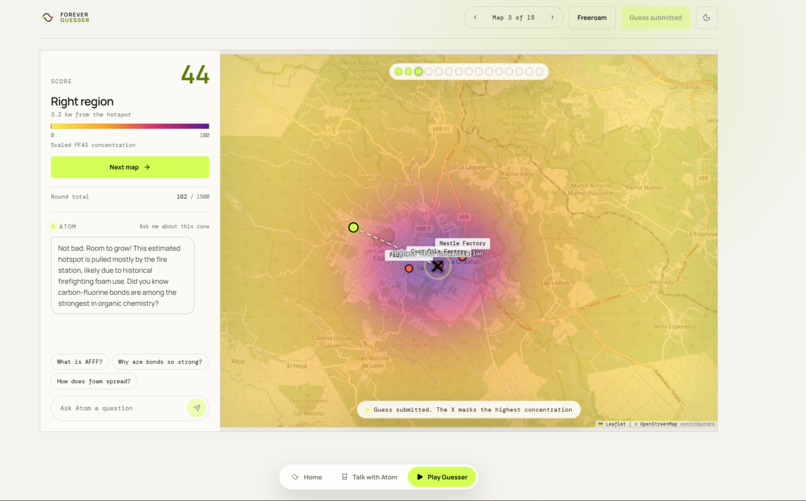The height and width of the screenshot is (501, 806).
Task: Click the red source dot left of the X
Action: pos(409,268)
